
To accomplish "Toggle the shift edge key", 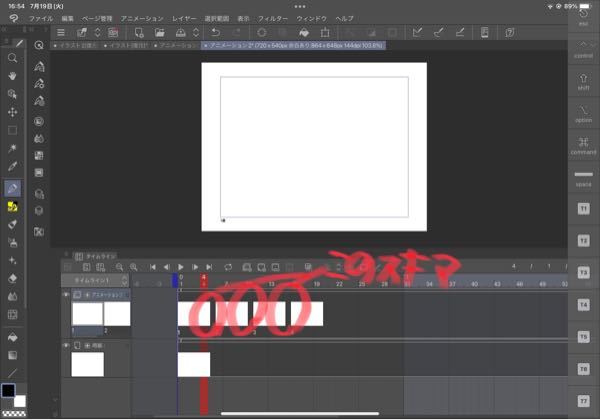I will pos(583,82).
